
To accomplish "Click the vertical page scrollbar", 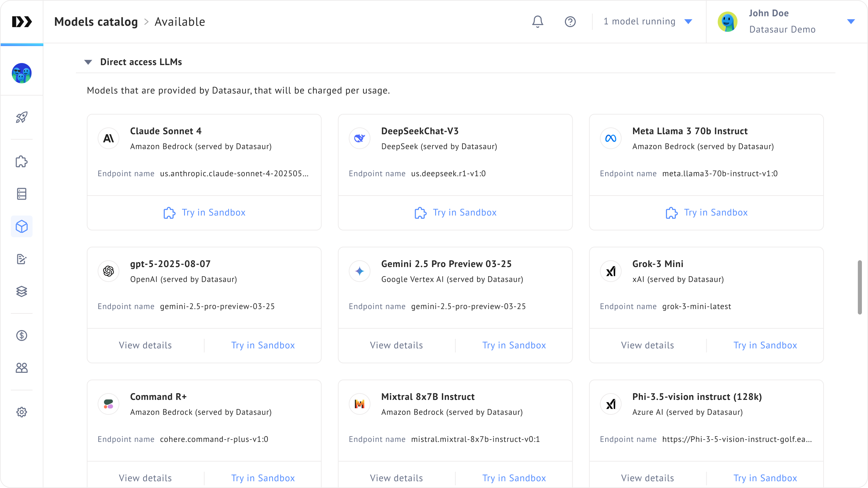I will [x=860, y=287].
